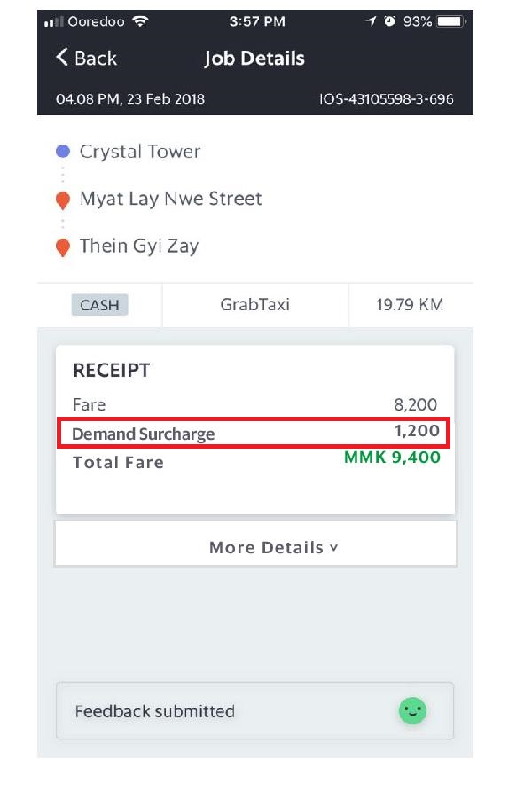
Task: Tap the alarm clock status icon
Action: 389,20
